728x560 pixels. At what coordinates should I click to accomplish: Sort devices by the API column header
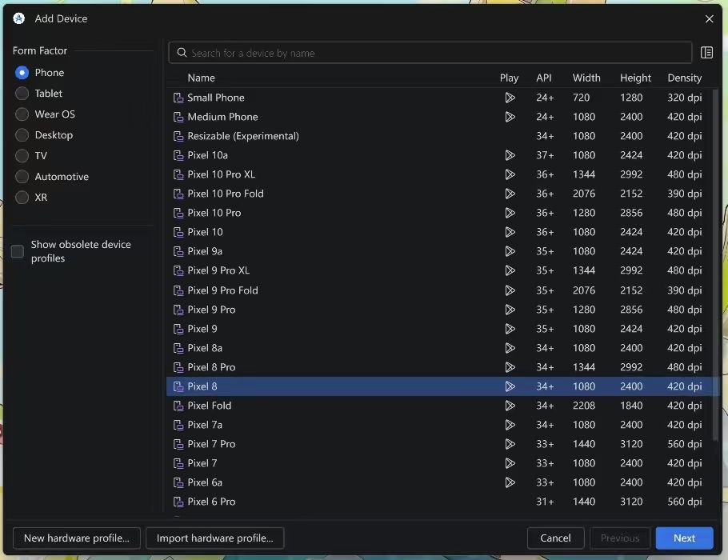click(544, 78)
